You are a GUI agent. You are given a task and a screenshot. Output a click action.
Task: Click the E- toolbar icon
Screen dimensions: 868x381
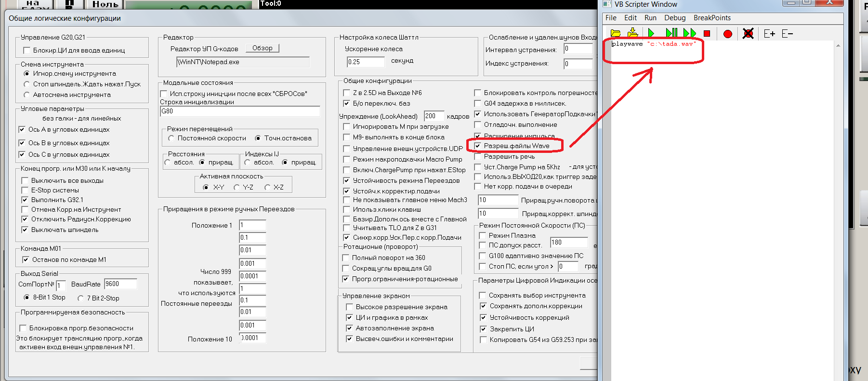(x=787, y=33)
